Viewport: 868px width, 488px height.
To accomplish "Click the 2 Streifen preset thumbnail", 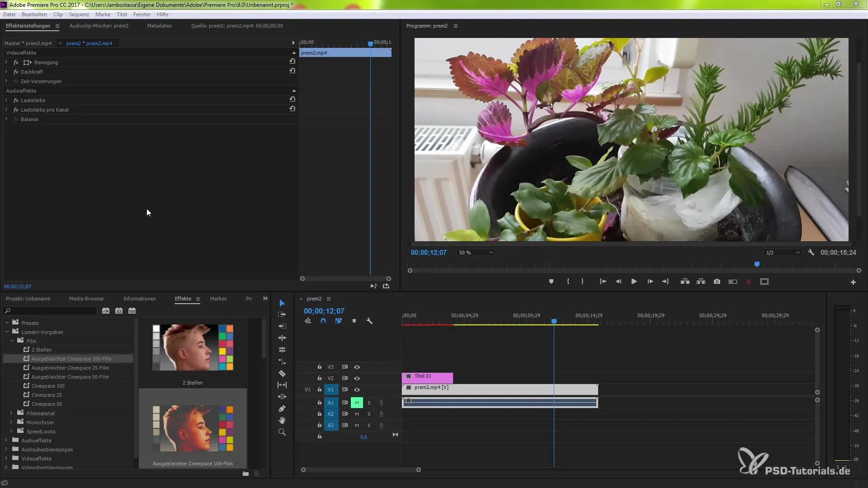I will pos(193,347).
